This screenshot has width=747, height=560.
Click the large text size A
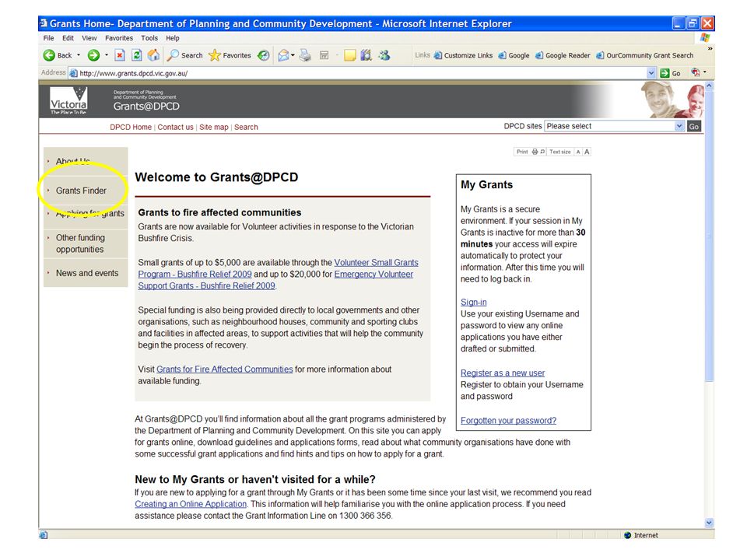pos(587,152)
